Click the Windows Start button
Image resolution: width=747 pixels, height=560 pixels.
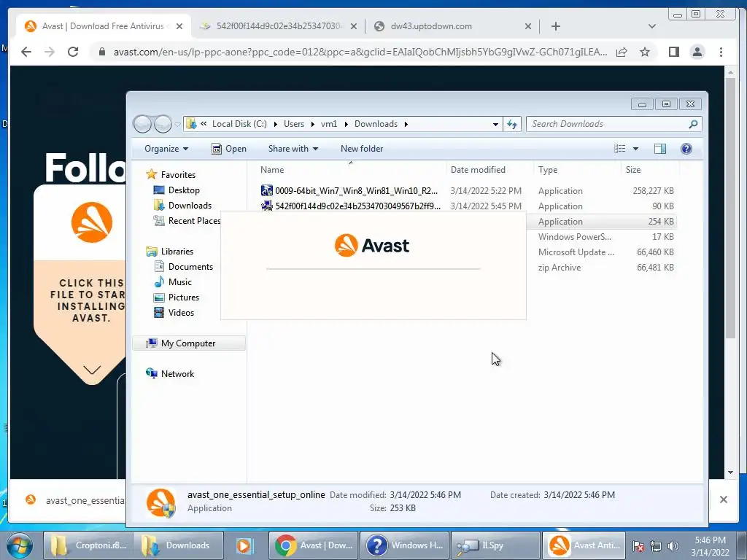click(20, 545)
